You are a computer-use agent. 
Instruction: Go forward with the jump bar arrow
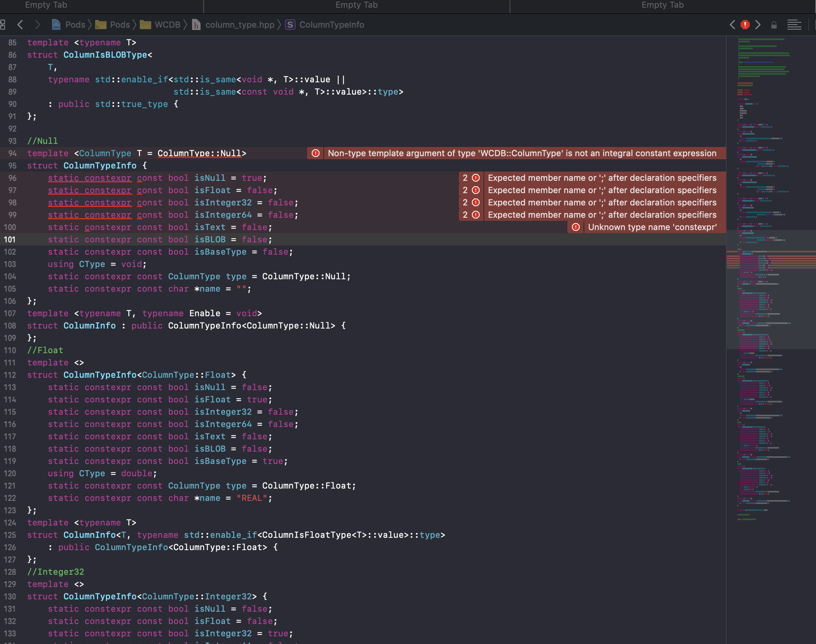(37, 25)
